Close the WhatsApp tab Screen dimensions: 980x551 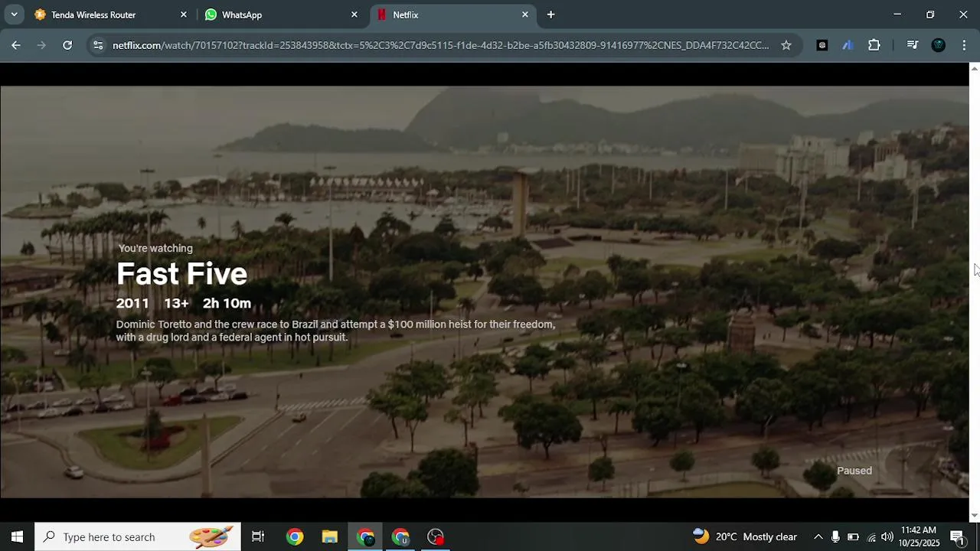pos(354,15)
